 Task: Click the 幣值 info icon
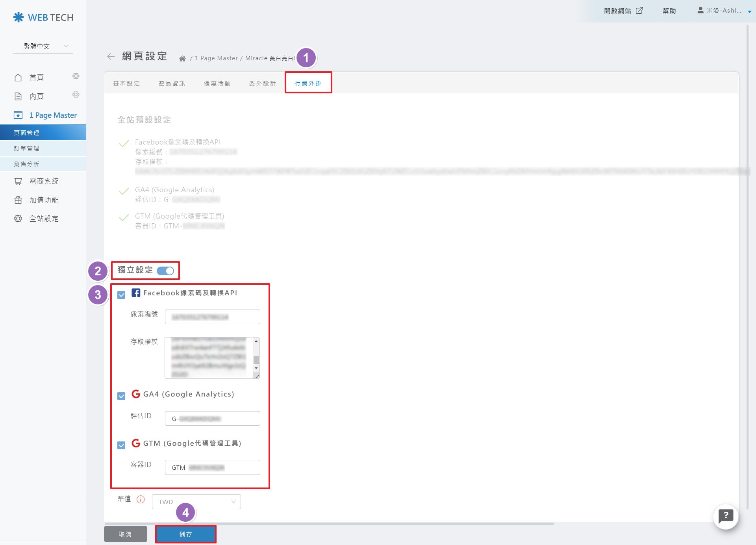pyautogui.click(x=141, y=499)
